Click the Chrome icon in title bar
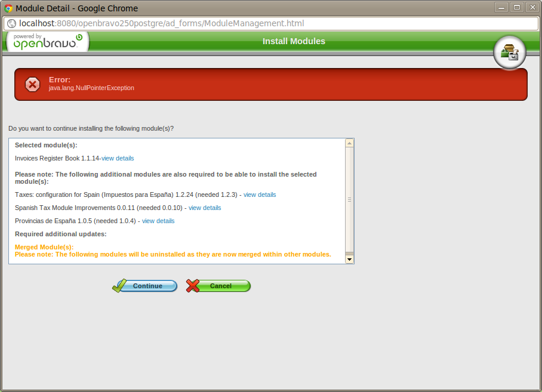 pyautogui.click(x=8, y=8)
